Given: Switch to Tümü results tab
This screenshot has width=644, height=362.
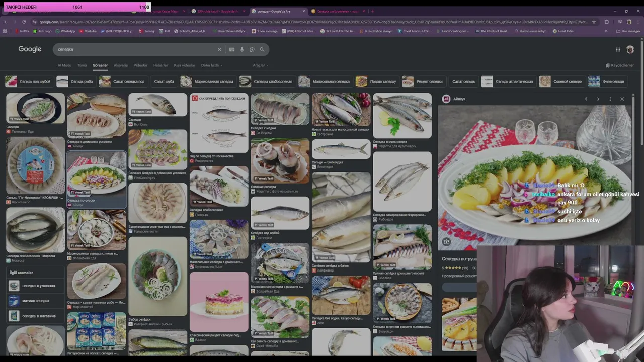Looking at the screenshot, I should point(82,65).
